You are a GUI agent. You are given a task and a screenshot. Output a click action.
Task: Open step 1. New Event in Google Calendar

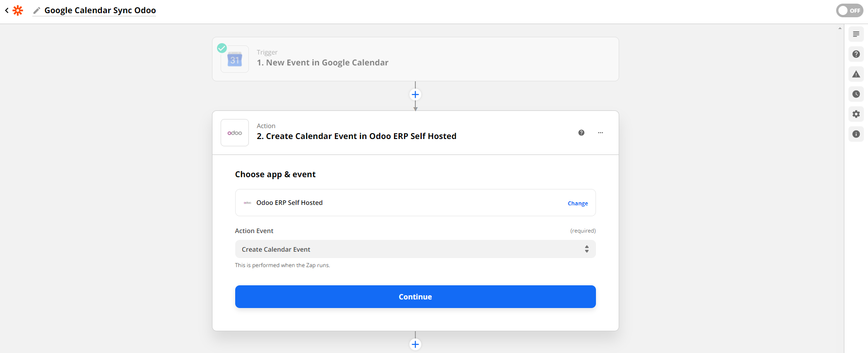click(323, 63)
